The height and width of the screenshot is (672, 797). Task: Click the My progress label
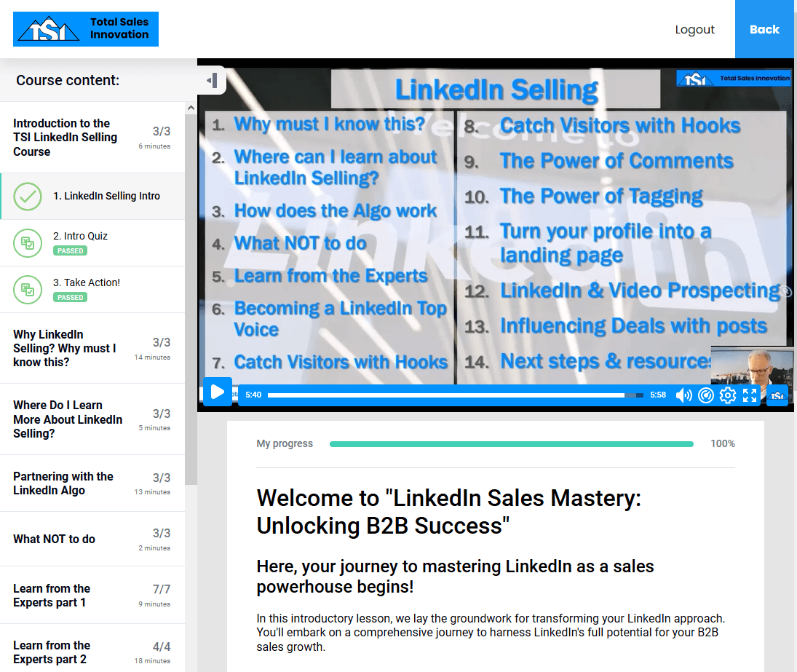click(285, 444)
